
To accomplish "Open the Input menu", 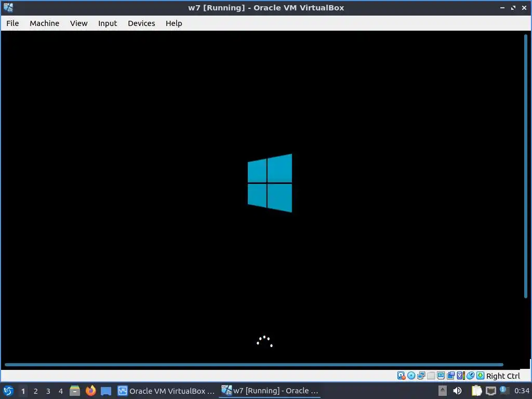I will coord(108,23).
